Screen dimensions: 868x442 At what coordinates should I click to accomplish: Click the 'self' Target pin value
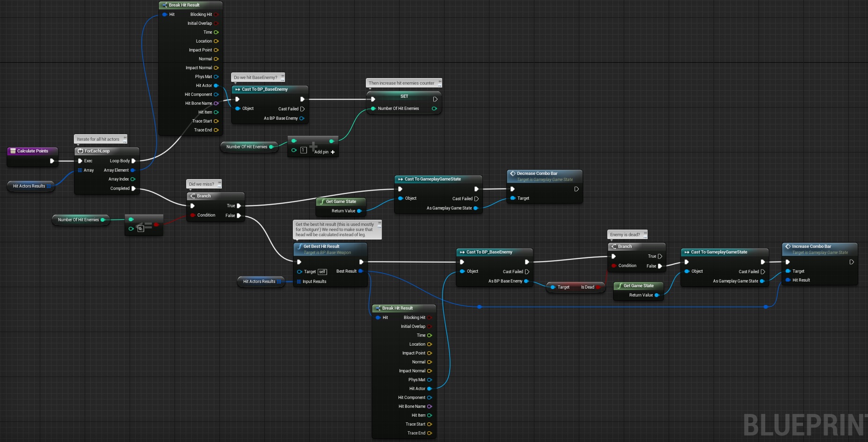click(x=322, y=272)
